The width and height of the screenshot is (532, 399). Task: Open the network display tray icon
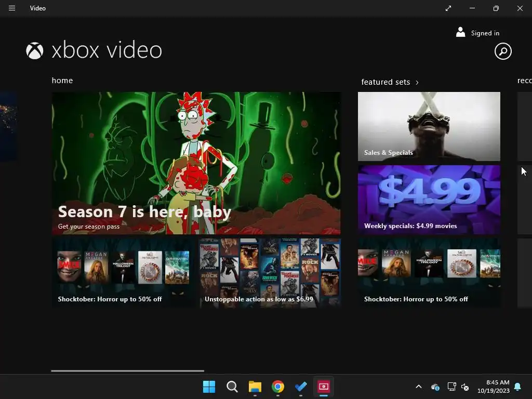click(x=451, y=387)
